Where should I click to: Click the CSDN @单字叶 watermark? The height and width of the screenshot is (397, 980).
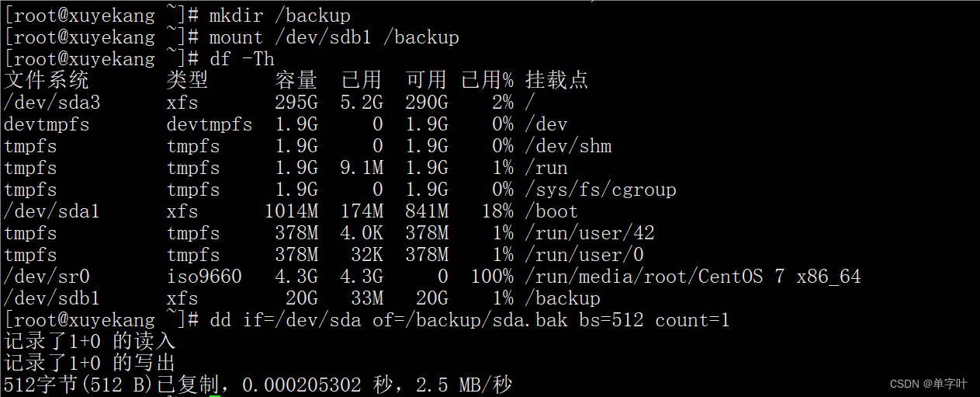click(929, 384)
